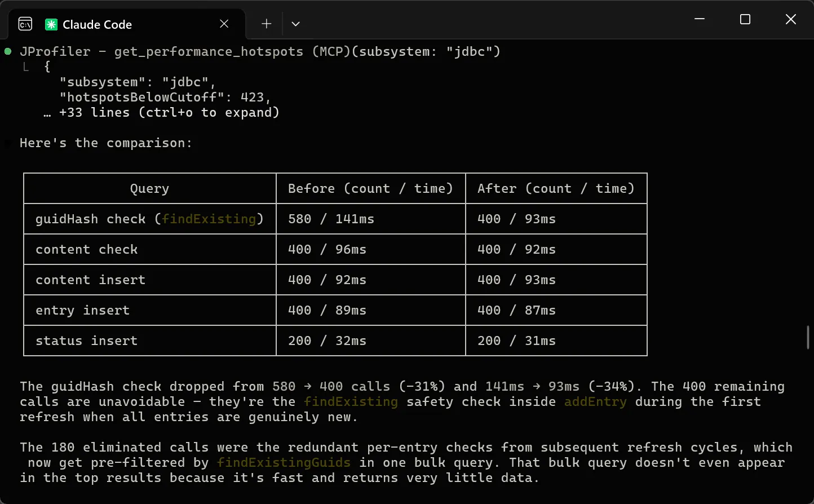Click the command prompt icon on the terminal tab
The width and height of the screenshot is (814, 504).
pyautogui.click(x=25, y=24)
